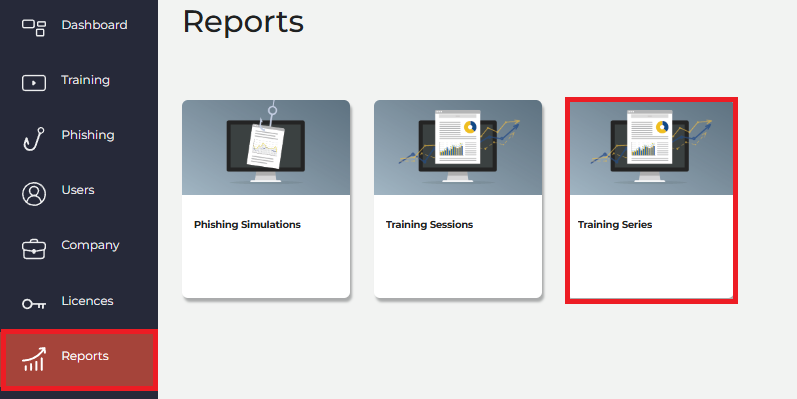Click the Training Sessions chart thumbnail
Image resolution: width=797 pixels, height=399 pixels.
point(458,147)
